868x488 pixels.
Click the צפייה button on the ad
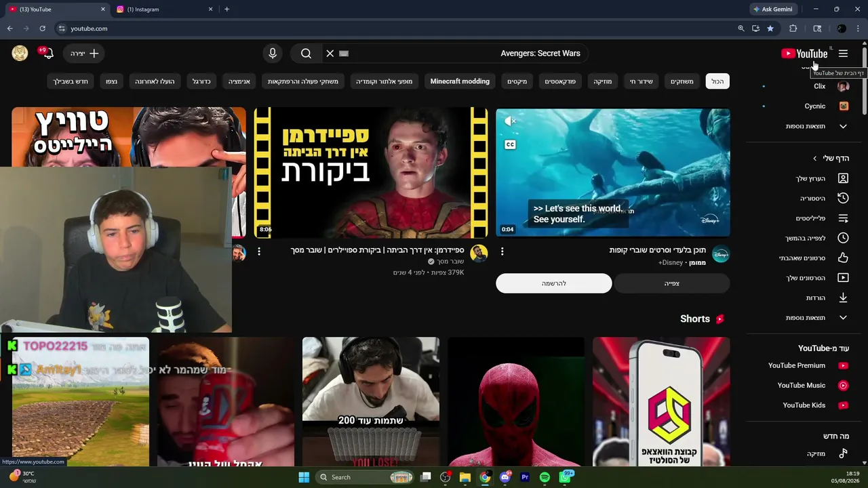[672, 283]
